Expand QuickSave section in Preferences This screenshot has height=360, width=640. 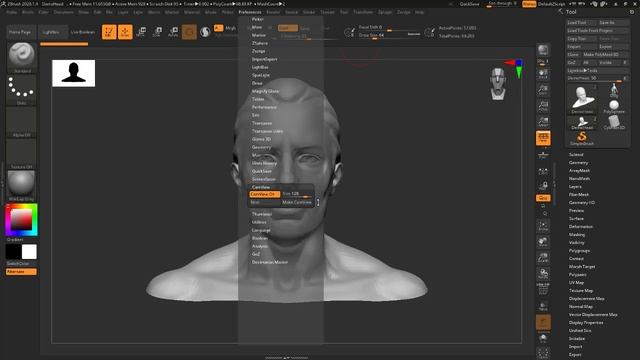262,171
